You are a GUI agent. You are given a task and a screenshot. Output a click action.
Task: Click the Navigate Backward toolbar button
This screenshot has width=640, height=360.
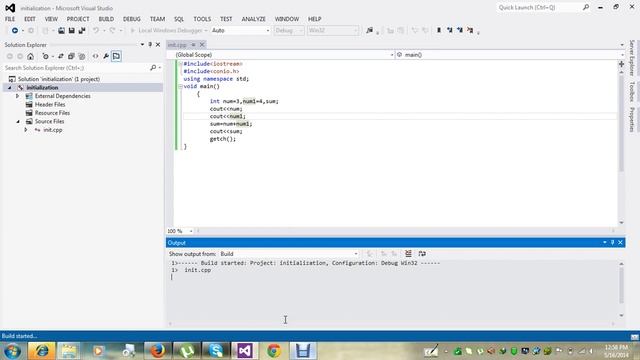click(x=15, y=31)
